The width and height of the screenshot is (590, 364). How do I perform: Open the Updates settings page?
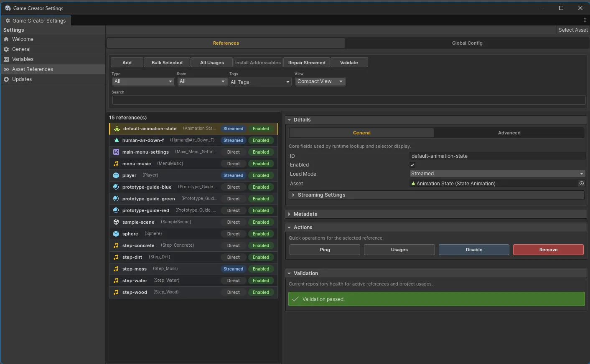pyautogui.click(x=53, y=79)
